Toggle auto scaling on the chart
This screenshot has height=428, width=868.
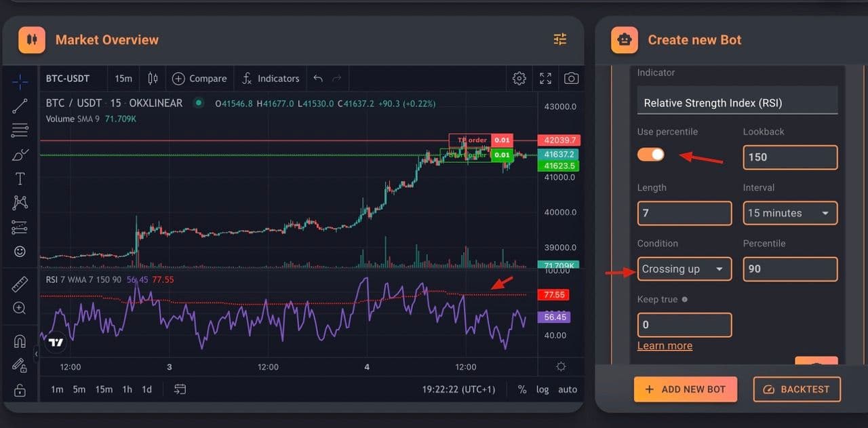[x=568, y=389]
